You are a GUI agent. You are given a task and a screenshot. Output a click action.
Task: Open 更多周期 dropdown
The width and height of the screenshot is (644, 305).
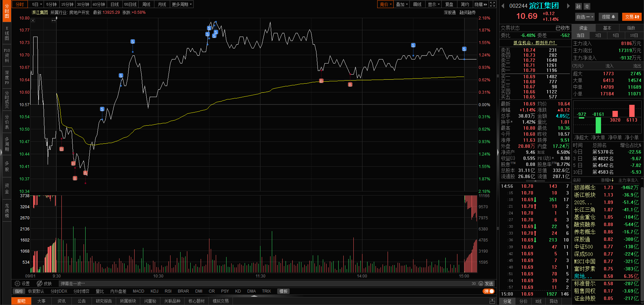182,4
